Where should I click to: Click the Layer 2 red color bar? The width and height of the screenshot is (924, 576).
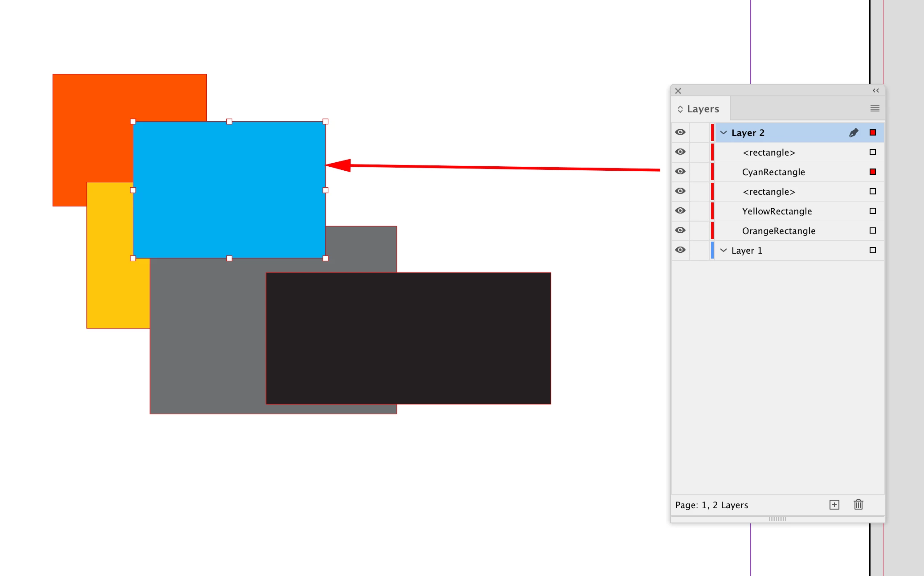[712, 133]
